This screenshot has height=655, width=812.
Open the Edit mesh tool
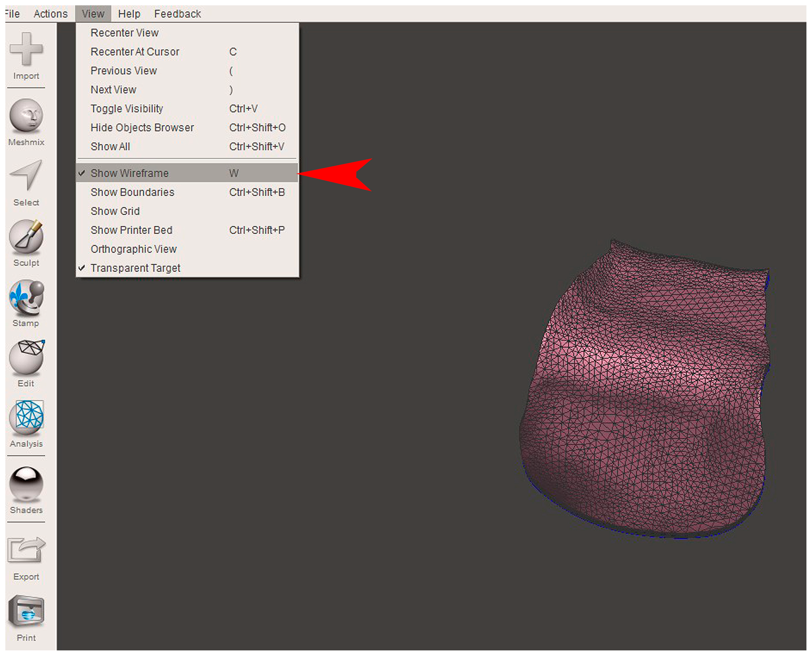[26, 357]
